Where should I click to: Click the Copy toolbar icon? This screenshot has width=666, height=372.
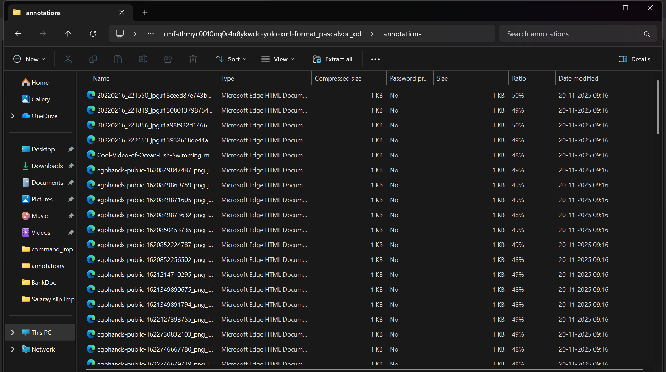pos(93,59)
